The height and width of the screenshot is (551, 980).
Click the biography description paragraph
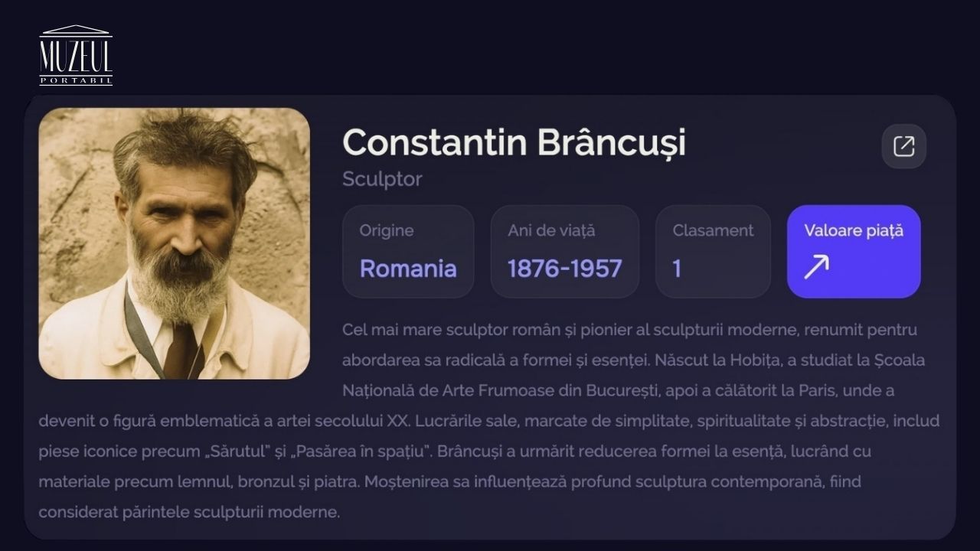pyautogui.click(x=490, y=421)
